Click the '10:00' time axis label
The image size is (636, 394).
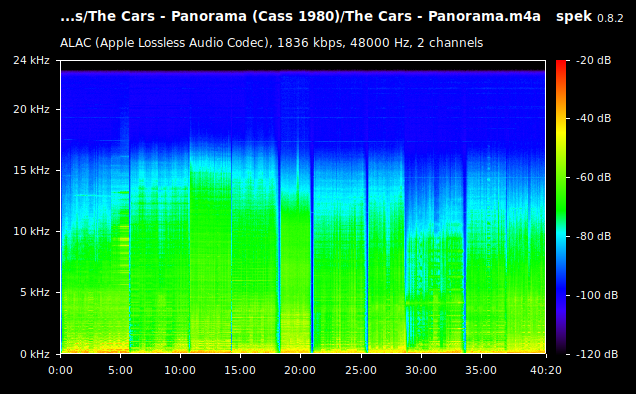pyautogui.click(x=180, y=370)
